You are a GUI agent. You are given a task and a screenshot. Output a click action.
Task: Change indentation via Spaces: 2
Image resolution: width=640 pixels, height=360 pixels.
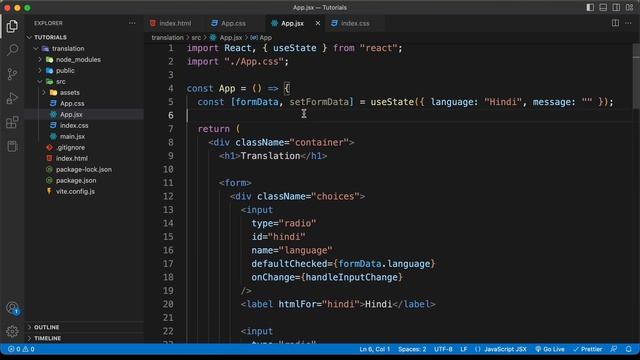click(x=412, y=349)
